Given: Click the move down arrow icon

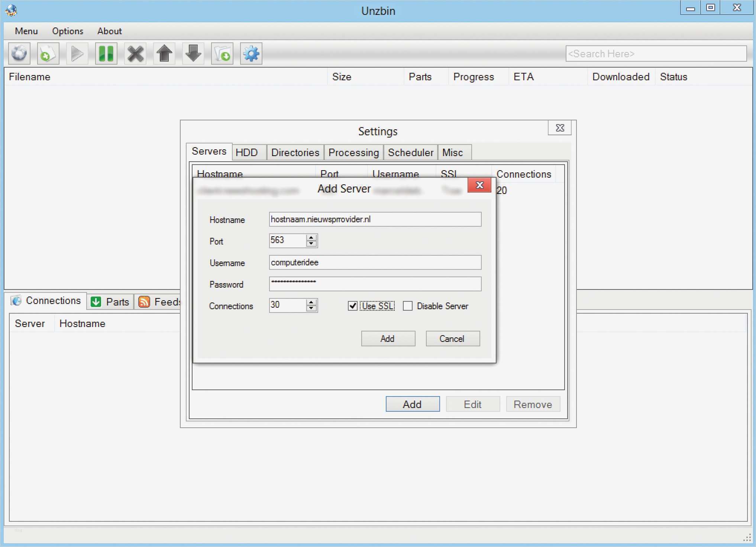Looking at the screenshot, I should click(193, 54).
